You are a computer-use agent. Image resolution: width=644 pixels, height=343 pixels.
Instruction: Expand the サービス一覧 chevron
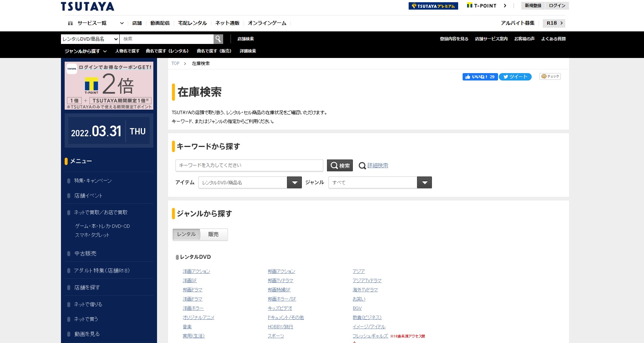pos(122,23)
